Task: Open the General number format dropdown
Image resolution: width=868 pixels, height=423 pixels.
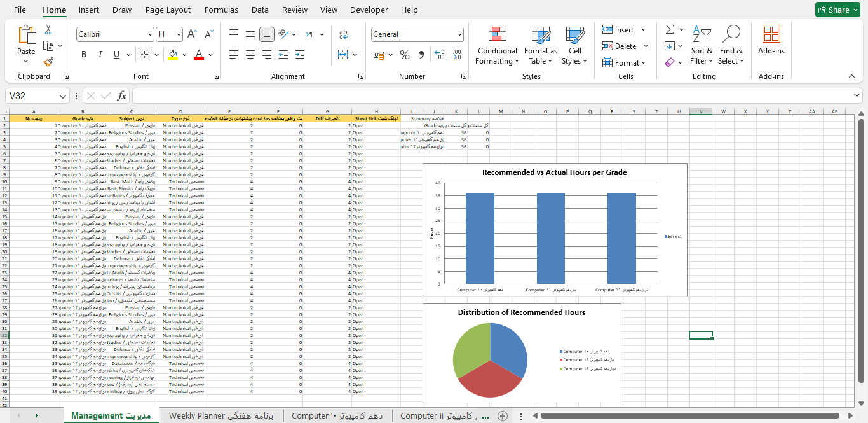Action: coord(459,34)
